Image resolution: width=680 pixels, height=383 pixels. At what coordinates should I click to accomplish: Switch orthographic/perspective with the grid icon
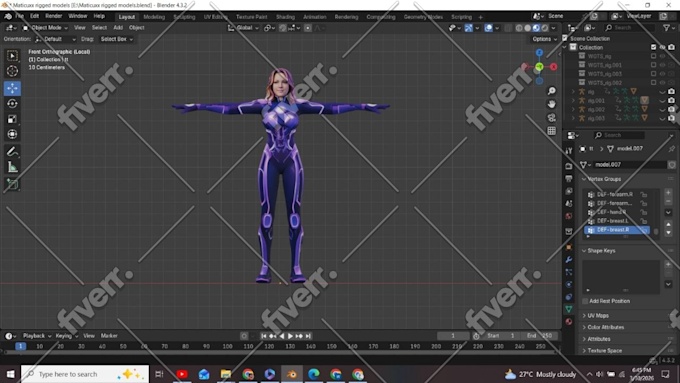click(x=551, y=131)
